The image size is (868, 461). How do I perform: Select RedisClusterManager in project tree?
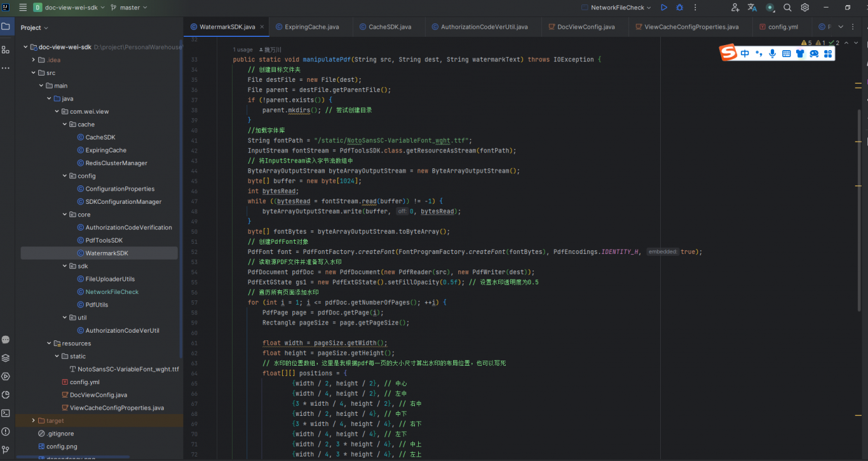click(116, 163)
